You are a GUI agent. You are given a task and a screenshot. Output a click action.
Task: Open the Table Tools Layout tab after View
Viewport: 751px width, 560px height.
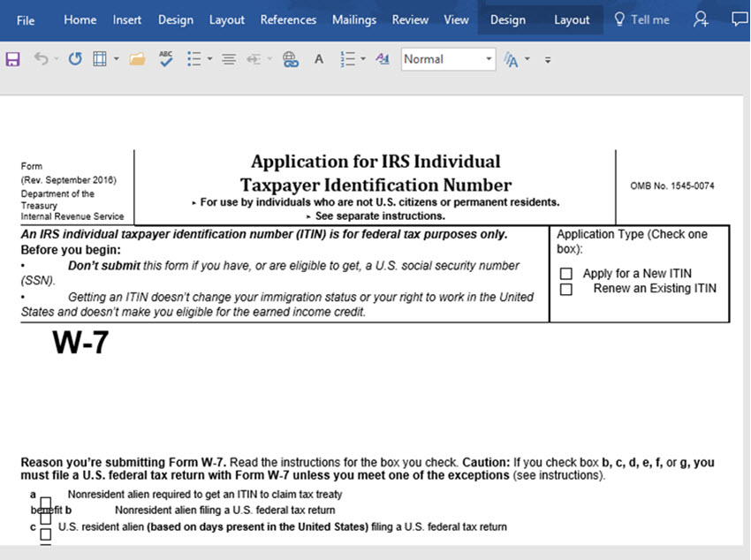coord(572,19)
